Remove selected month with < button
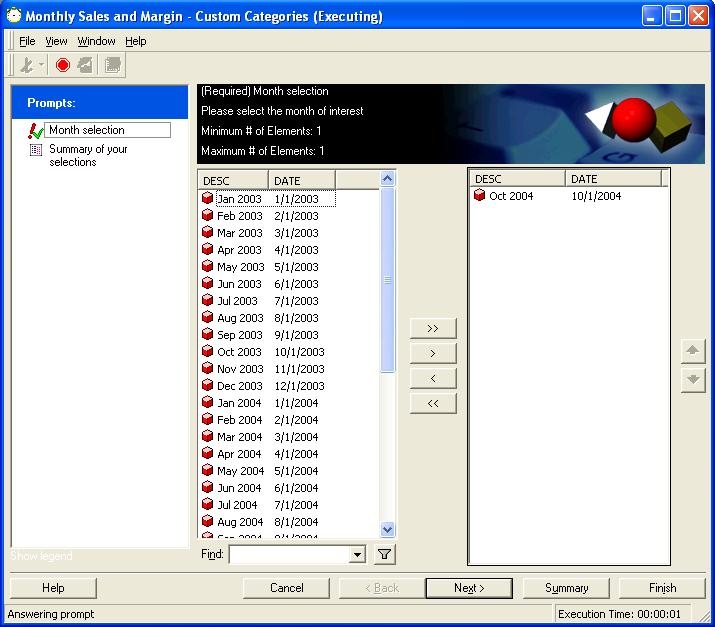The height and width of the screenshot is (627, 715). [x=433, y=378]
